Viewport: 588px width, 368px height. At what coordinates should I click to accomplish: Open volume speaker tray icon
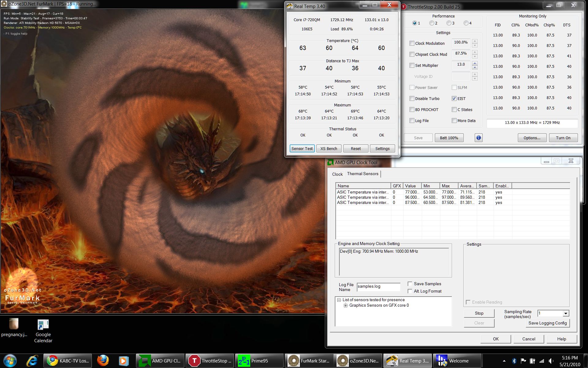[x=551, y=361]
